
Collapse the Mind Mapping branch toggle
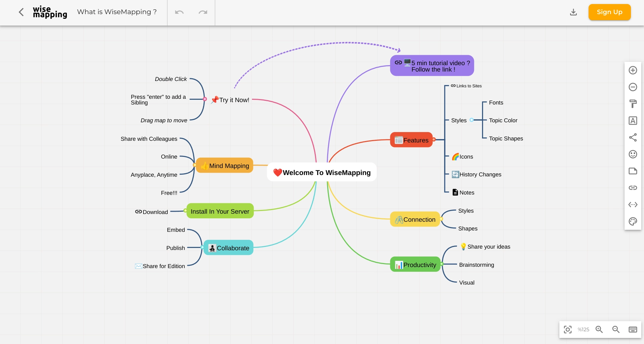click(x=195, y=165)
